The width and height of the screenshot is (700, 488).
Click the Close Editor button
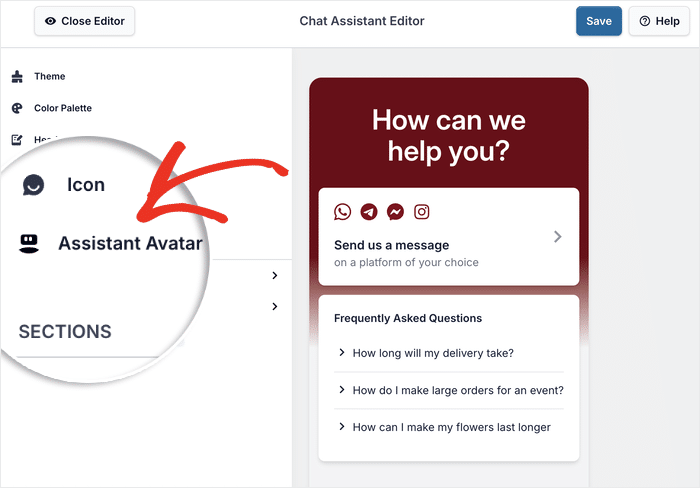click(85, 21)
